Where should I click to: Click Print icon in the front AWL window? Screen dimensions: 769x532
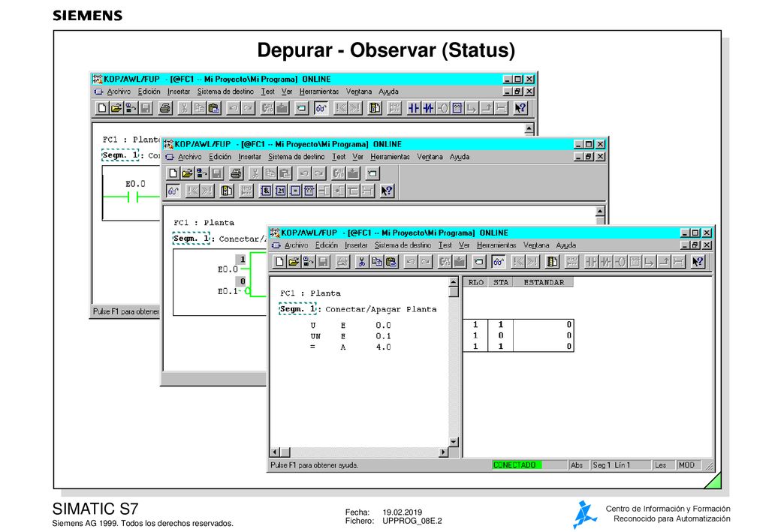pyautogui.click(x=342, y=262)
